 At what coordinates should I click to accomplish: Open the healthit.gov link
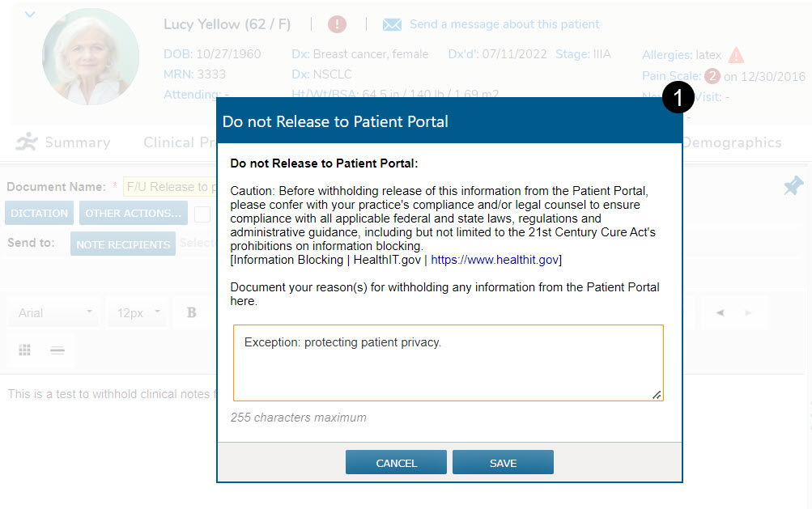[x=495, y=260]
